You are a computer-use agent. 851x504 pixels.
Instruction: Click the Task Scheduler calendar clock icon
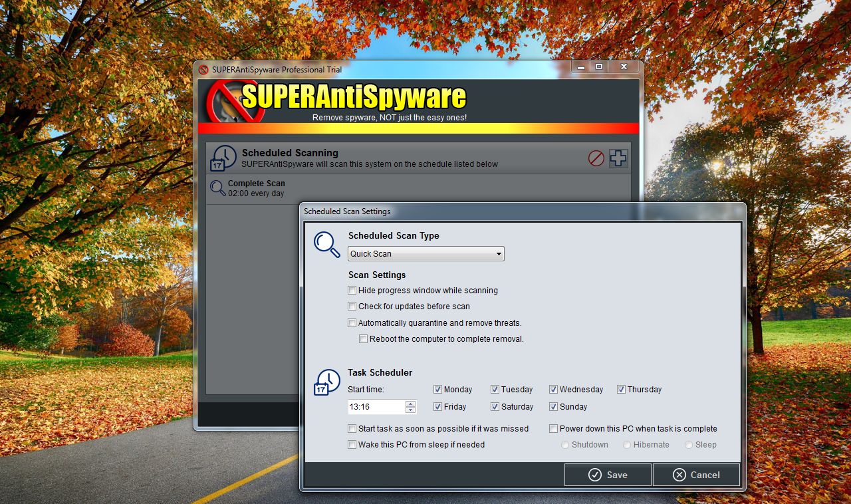pyautogui.click(x=327, y=382)
